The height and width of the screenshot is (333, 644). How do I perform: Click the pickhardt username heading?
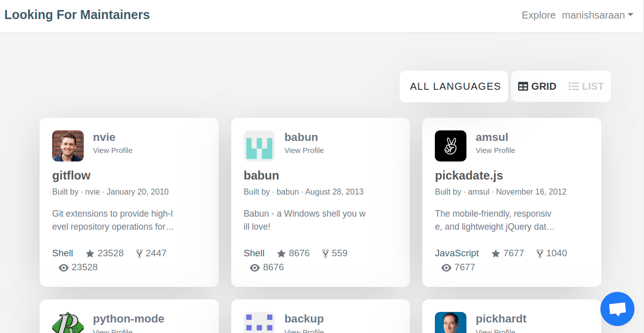click(x=501, y=318)
